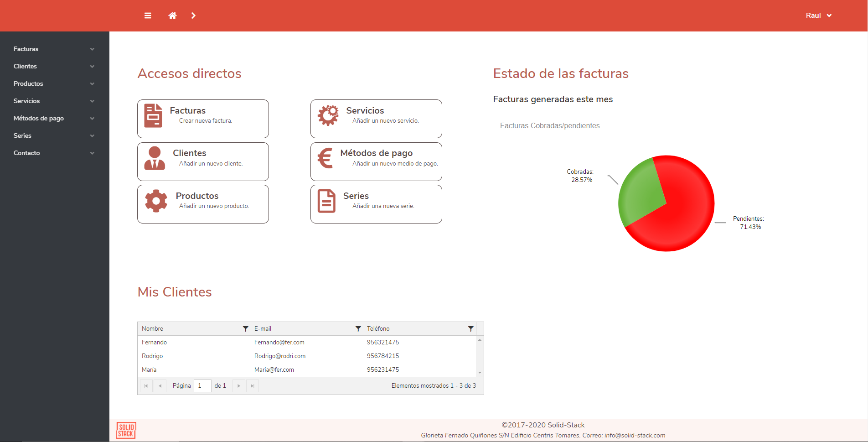The image size is (868, 442).
Task: Click the Solid Stack logo in footer
Action: click(x=126, y=430)
